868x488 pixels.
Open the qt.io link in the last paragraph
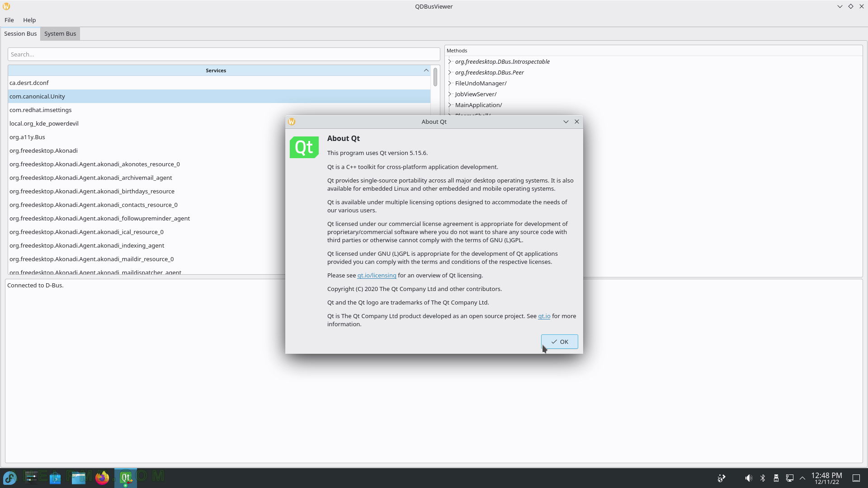(544, 316)
